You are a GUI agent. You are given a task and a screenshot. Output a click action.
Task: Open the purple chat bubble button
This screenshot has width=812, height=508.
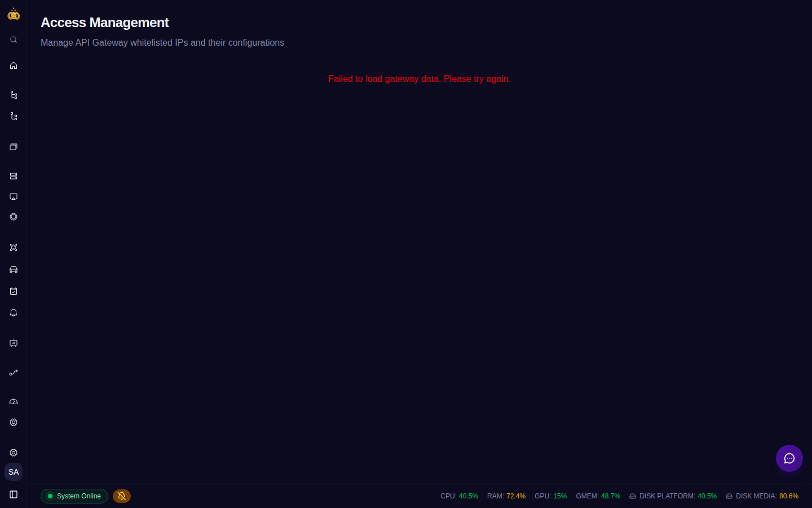(789, 458)
